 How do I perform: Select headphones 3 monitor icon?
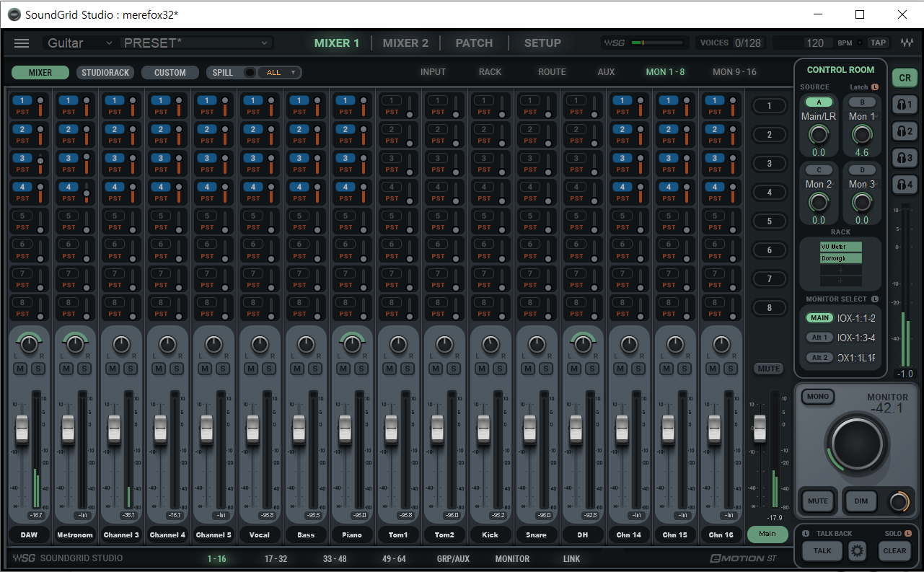pyautogui.click(x=905, y=158)
